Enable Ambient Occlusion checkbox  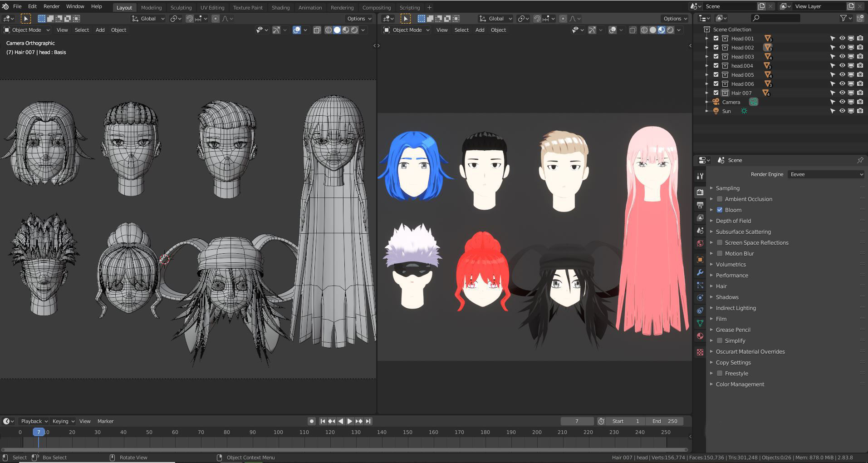click(x=720, y=199)
